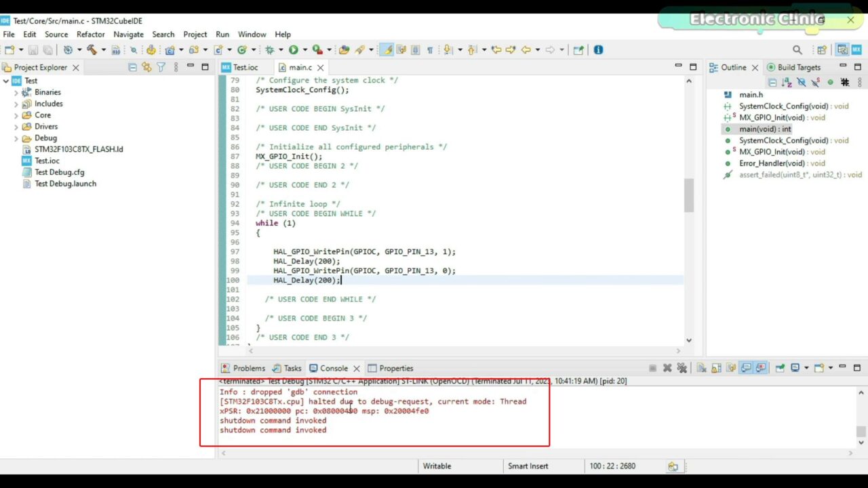Collapse all in Outline view
This screenshot has height=488, width=868.
click(772, 82)
